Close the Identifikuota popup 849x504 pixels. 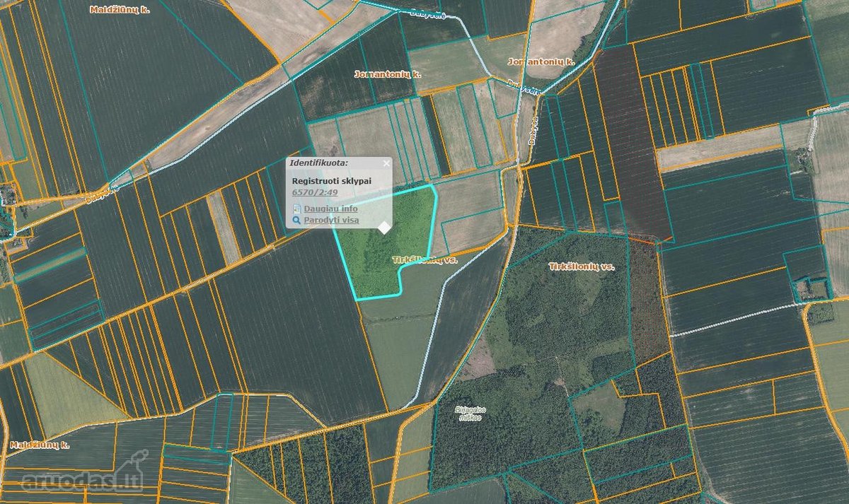coord(386,163)
